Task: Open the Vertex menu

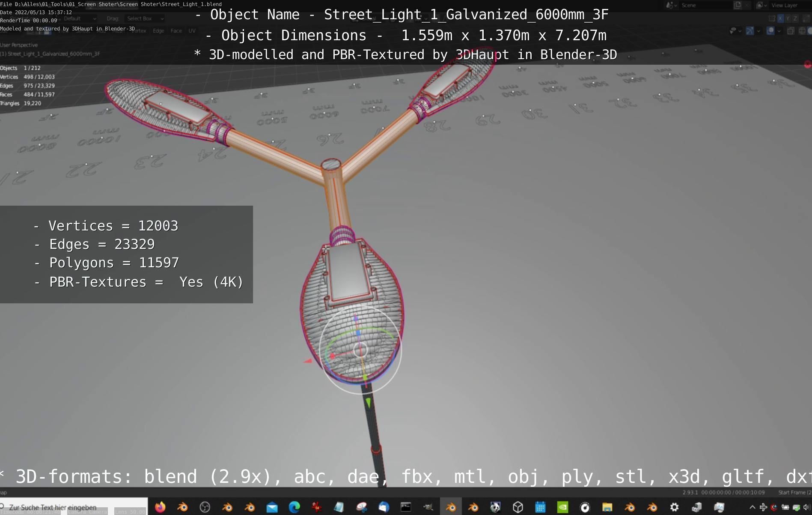Action: pyautogui.click(x=140, y=31)
